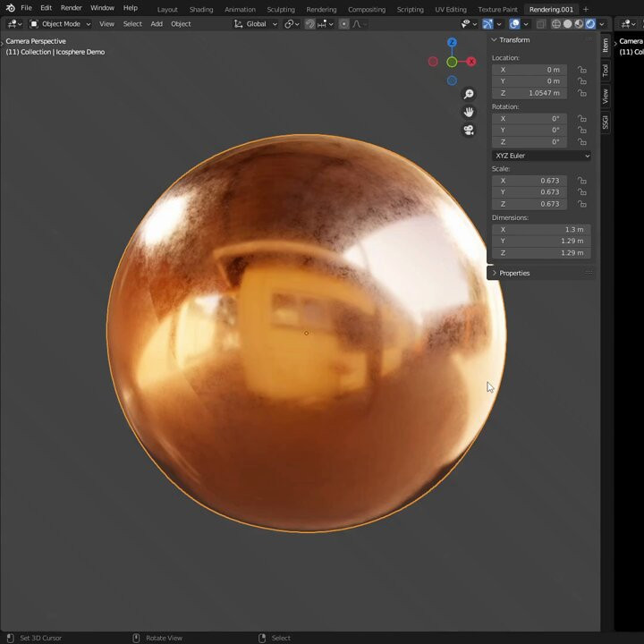
Task: Open the Render menu
Action: point(72,8)
